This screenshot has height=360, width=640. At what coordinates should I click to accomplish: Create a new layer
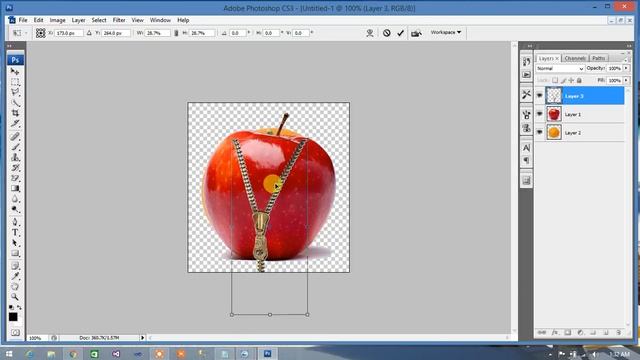point(606,333)
